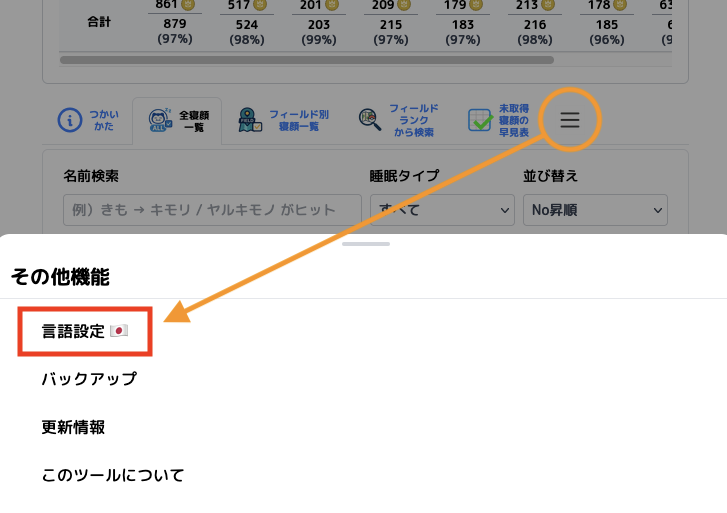Click the 524 (98%) total cell
727x513 pixels.
pos(247,32)
